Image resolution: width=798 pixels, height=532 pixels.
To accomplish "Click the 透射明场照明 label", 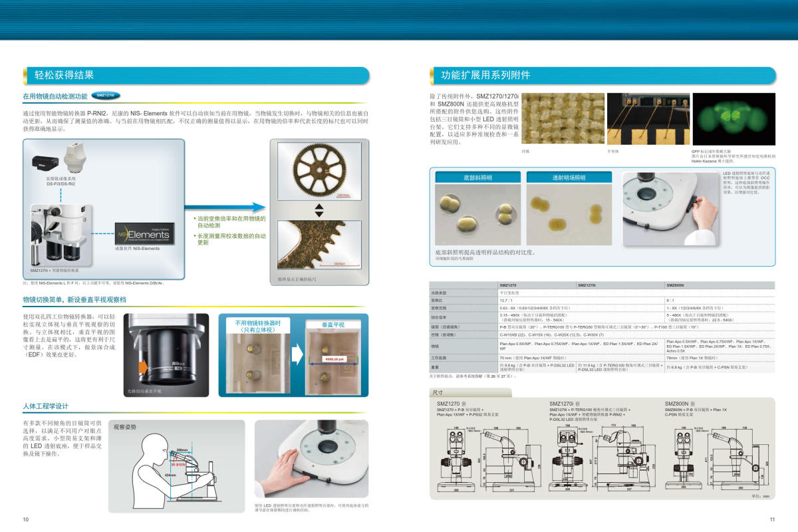I will pos(569,178).
